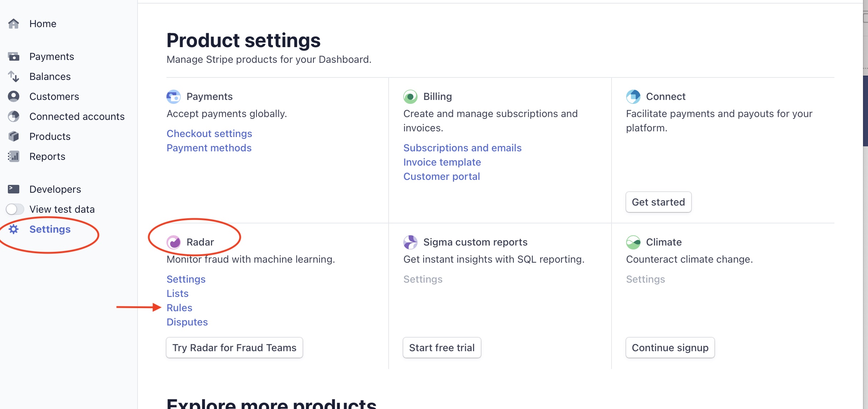Click the Connect Get started button

pyautogui.click(x=658, y=202)
